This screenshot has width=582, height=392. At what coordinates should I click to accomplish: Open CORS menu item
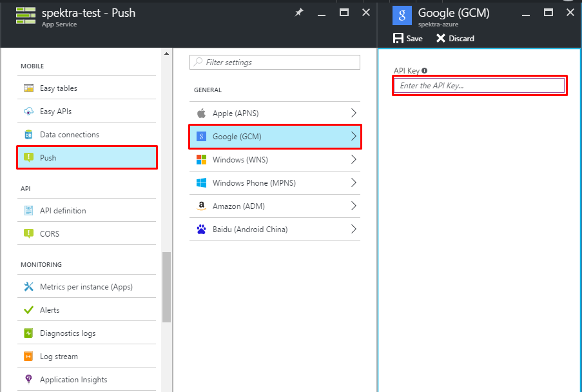pos(86,233)
